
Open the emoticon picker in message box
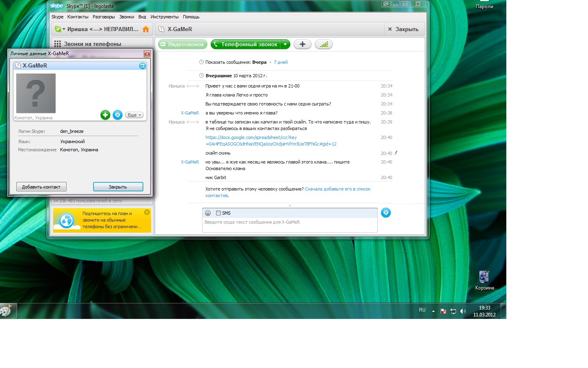click(x=208, y=213)
